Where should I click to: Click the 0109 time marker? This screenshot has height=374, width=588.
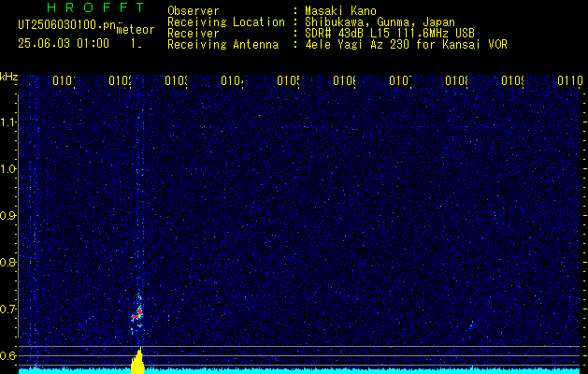coord(512,80)
